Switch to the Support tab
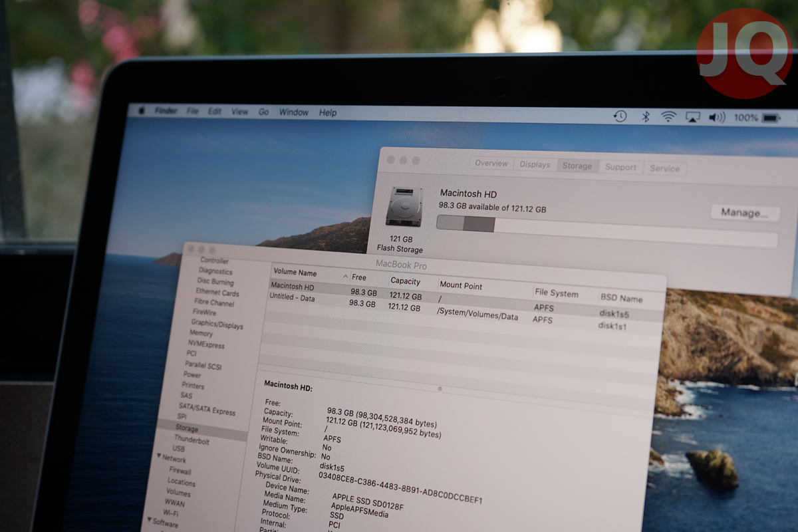The height and width of the screenshot is (532, 798). click(x=620, y=168)
